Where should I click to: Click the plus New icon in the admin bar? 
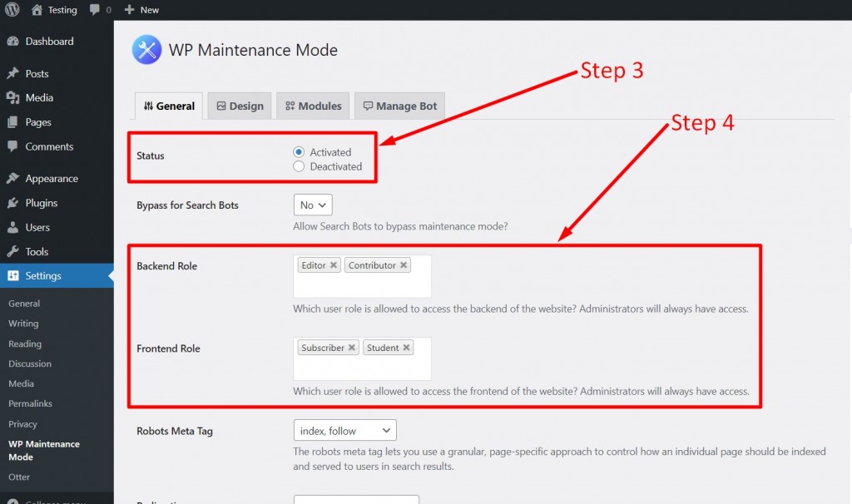129,10
